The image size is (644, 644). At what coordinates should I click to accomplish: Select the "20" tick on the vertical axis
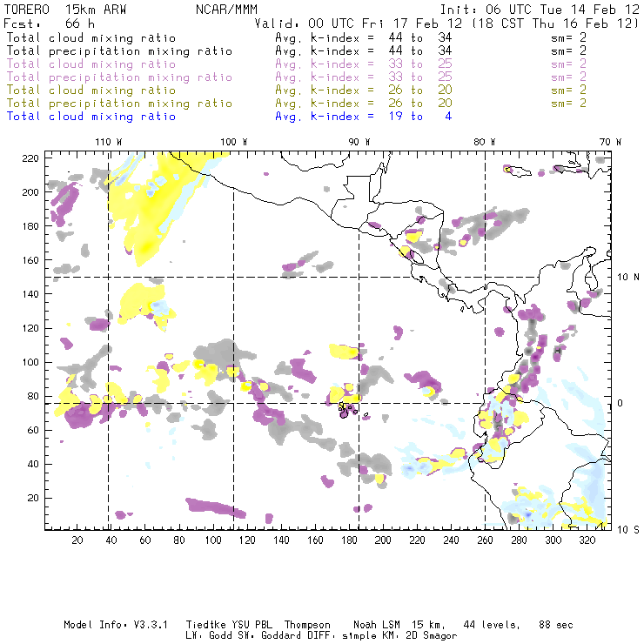(33, 498)
